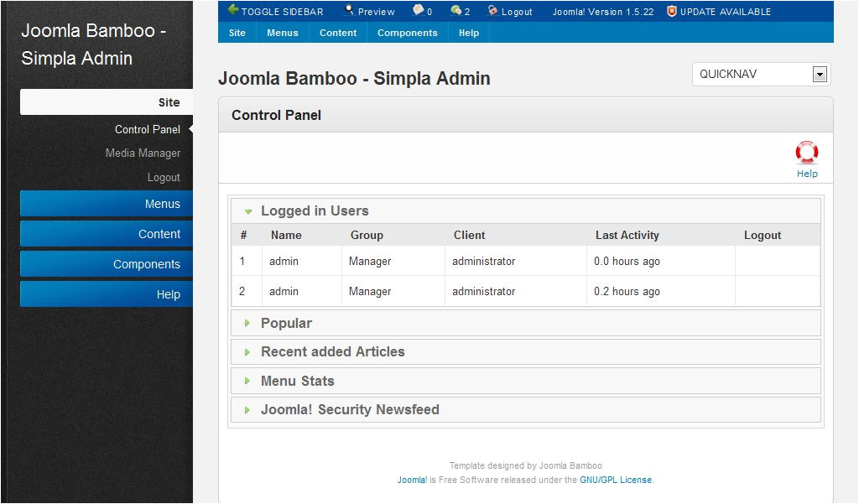Open the Components menu in top bar

pyautogui.click(x=408, y=33)
